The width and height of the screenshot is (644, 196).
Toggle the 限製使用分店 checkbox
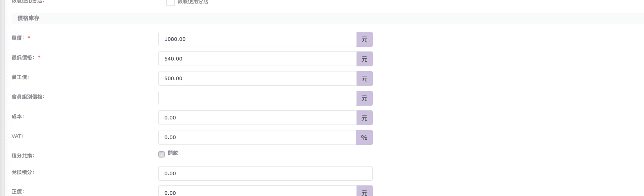171,2
